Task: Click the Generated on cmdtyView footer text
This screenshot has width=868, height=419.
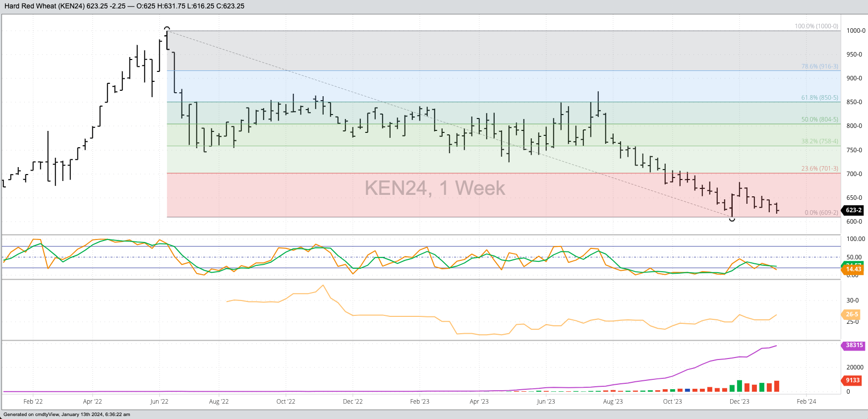Action: point(67,415)
